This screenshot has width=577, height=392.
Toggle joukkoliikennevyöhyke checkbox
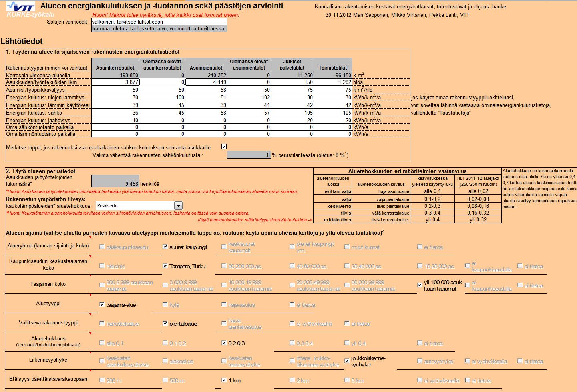(x=347, y=360)
